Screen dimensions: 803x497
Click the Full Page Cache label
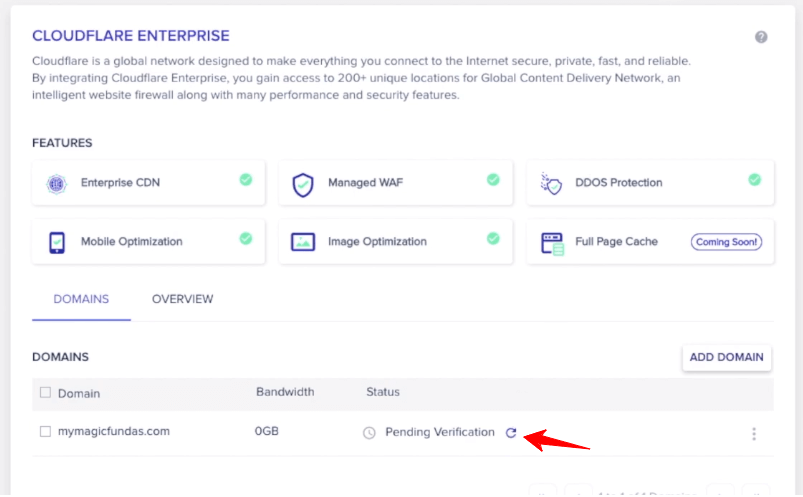617,242
